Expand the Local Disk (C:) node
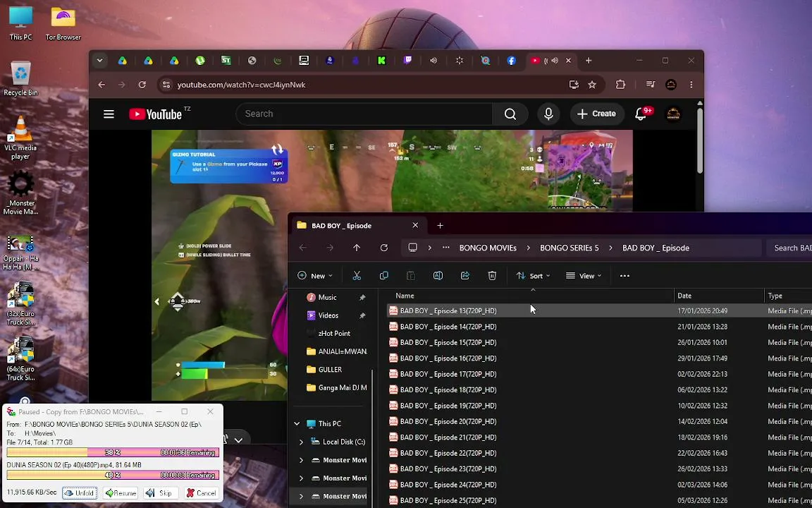The width and height of the screenshot is (812, 508). [x=302, y=442]
